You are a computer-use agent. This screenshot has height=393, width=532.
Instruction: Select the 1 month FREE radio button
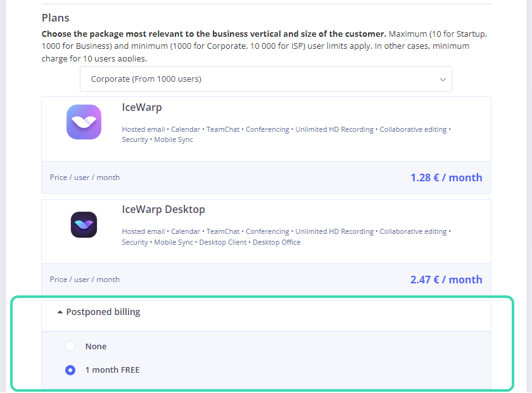click(x=70, y=370)
